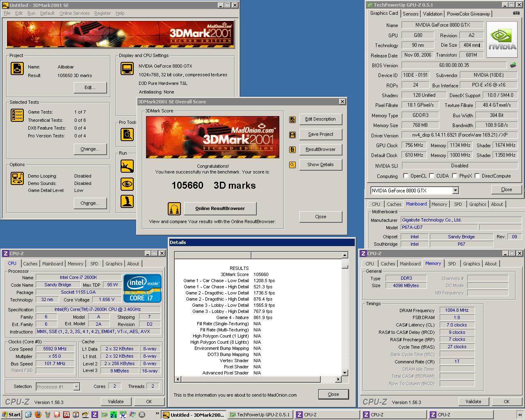
Task: Click OK in the right CPU-Z Memory window
Action: 507,402
